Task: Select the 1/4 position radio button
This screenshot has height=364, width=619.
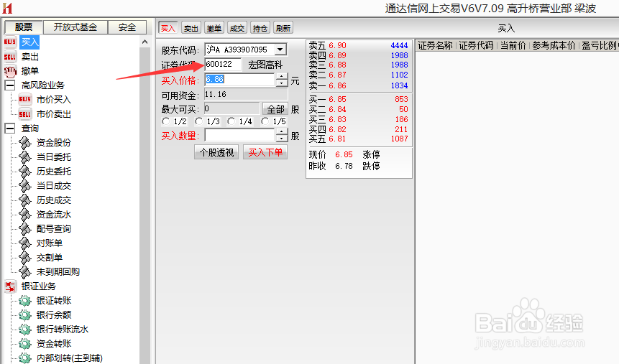Action: (x=231, y=121)
